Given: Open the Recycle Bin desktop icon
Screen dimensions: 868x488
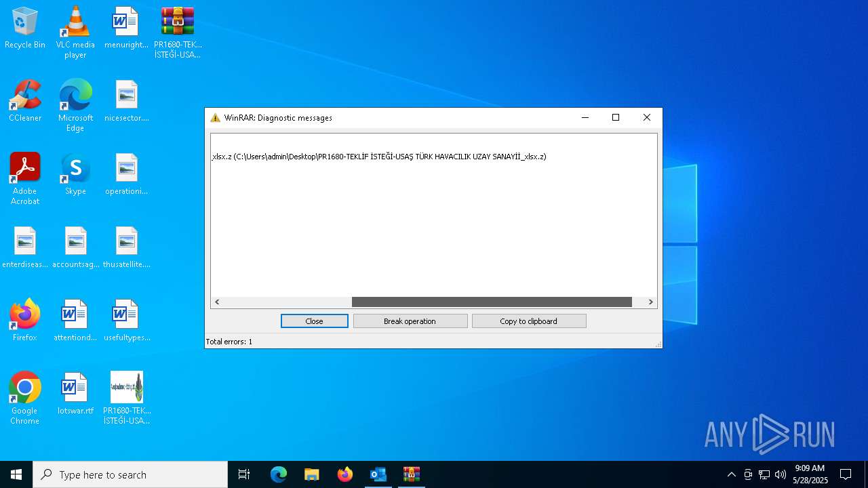Looking at the screenshot, I should click(25, 28).
